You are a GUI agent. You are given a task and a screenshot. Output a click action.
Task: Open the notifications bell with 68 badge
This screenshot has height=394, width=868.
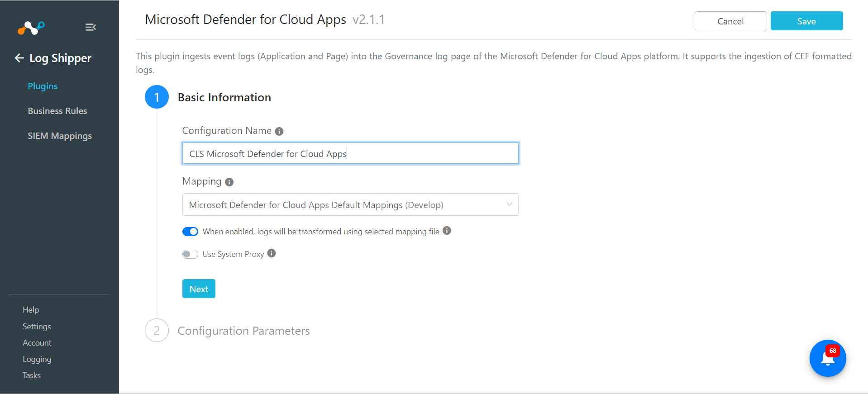click(828, 358)
